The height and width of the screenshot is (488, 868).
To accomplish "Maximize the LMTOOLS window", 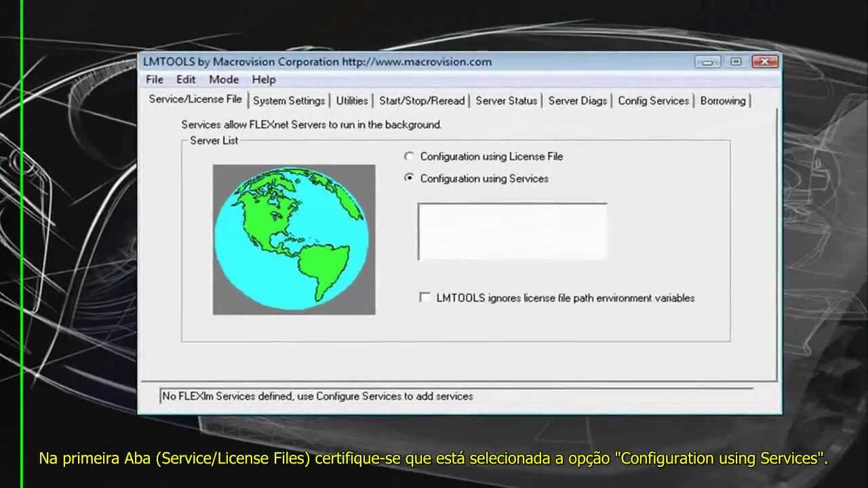I will 736,62.
